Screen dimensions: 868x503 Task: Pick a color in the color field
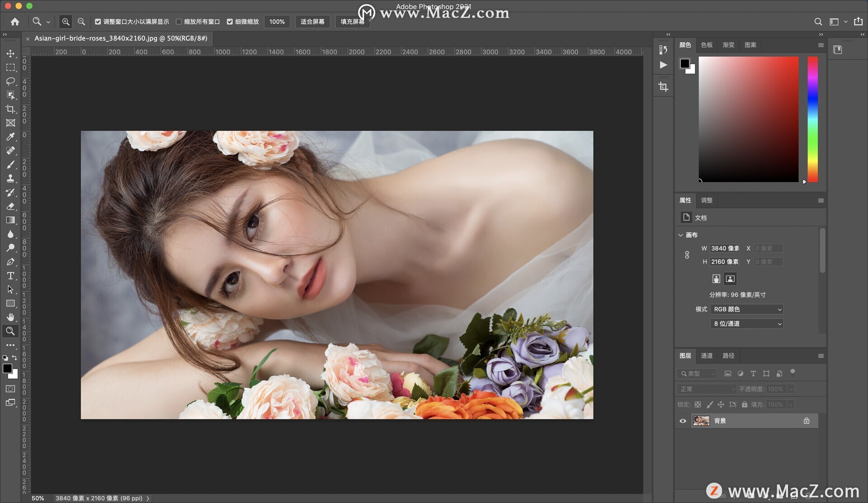pos(749,119)
